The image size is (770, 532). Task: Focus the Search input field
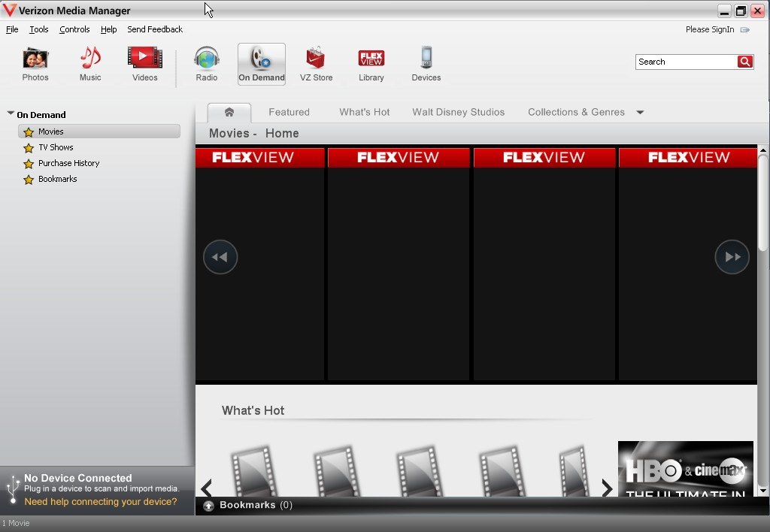click(x=686, y=62)
